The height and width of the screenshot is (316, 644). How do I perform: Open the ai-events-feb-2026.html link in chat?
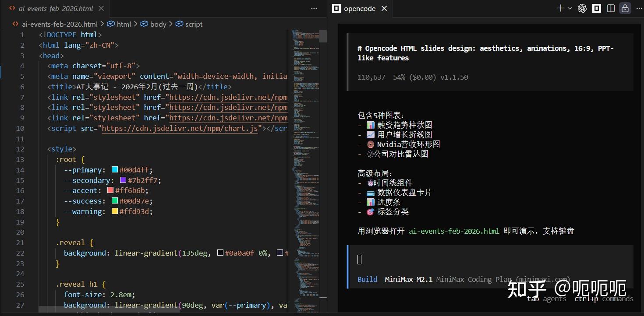pos(454,231)
